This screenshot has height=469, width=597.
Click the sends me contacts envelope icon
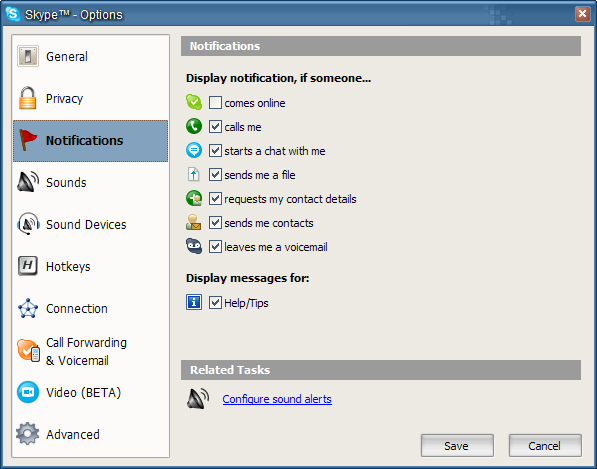coord(194,222)
